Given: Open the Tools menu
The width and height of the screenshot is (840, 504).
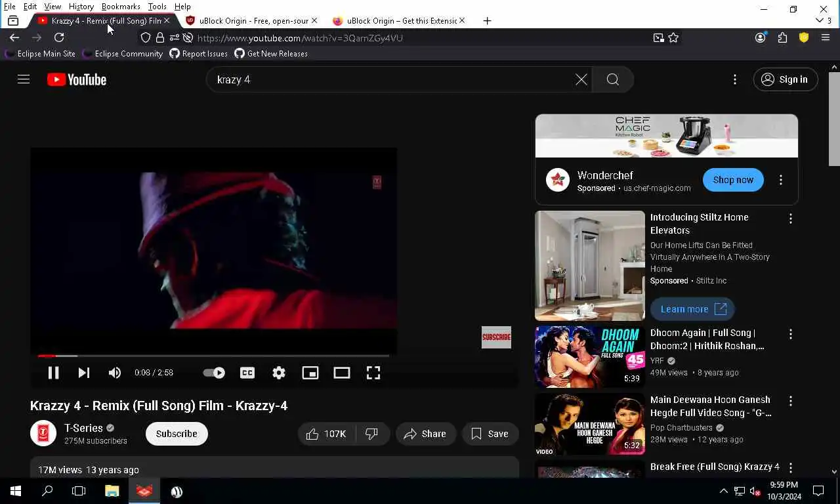Looking at the screenshot, I should click(157, 7).
